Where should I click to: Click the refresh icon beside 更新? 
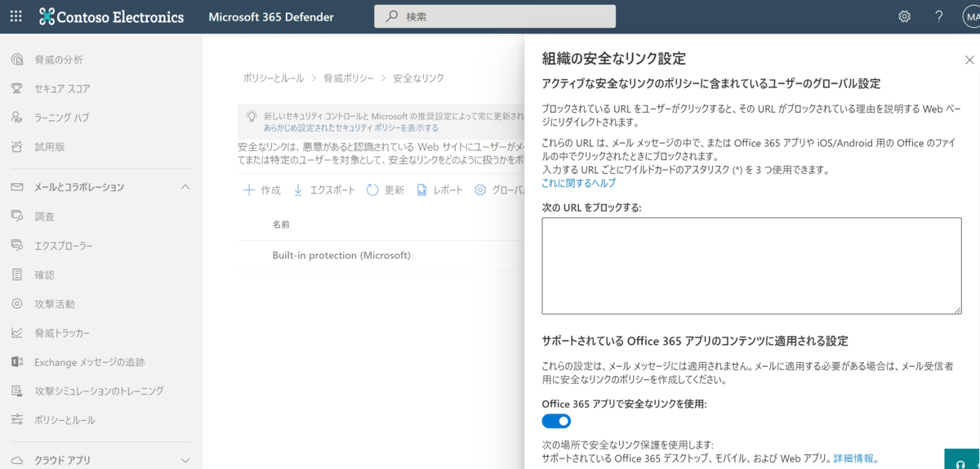coord(372,190)
